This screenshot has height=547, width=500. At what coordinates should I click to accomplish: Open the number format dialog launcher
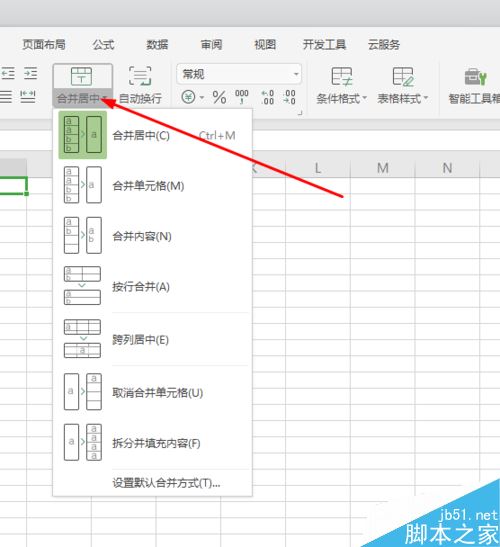pyautogui.click(x=300, y=113)
